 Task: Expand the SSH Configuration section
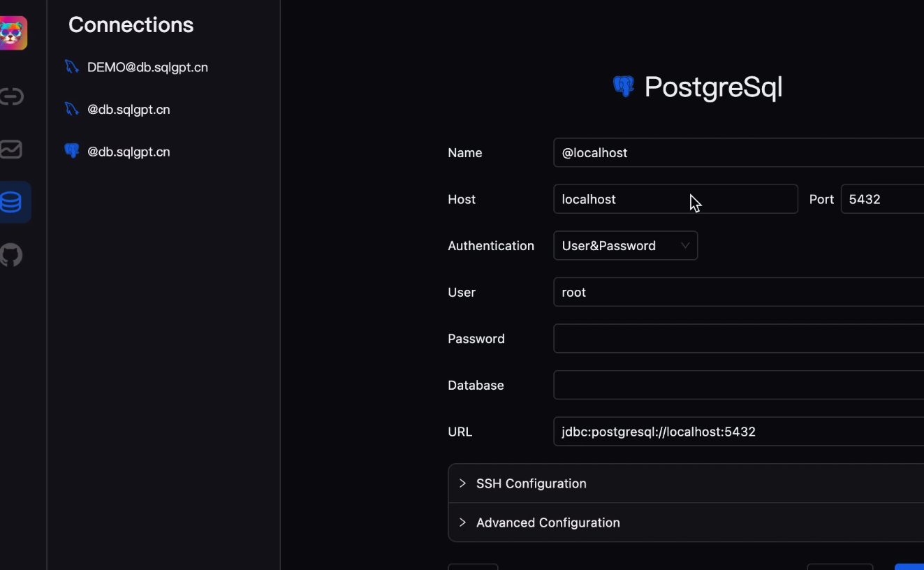(x=686, y=483)
